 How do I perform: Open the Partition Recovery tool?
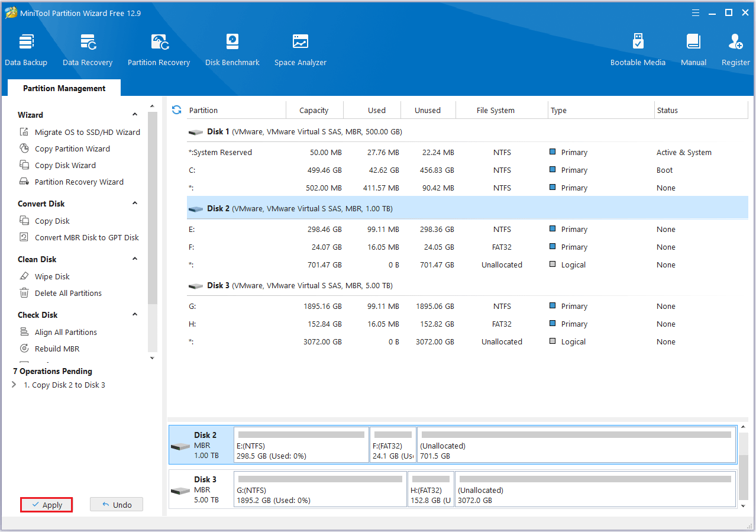click(159, 50)
